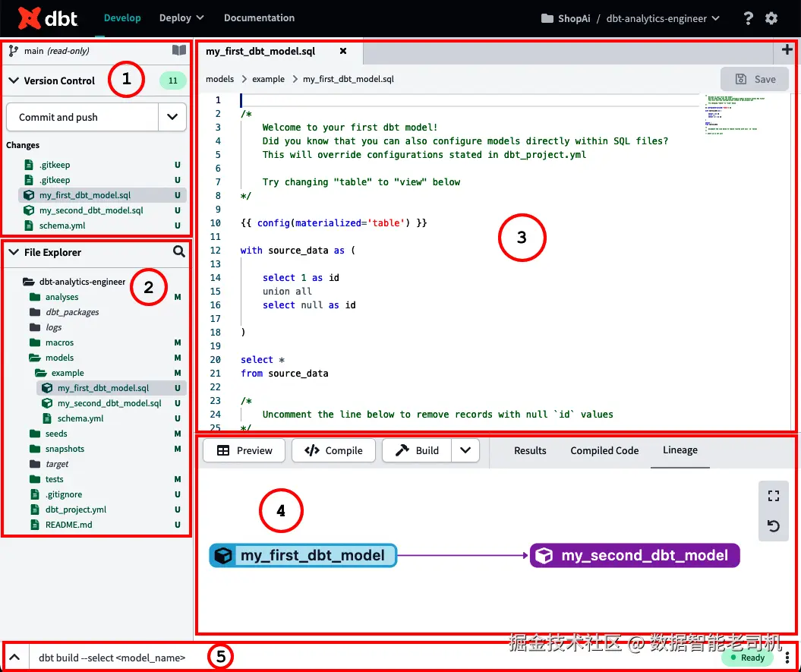The width and height of the screenshot is (801, 672).
Task: Open the help question mark icon
Action: pyautogui.click(x=748, y=18)
